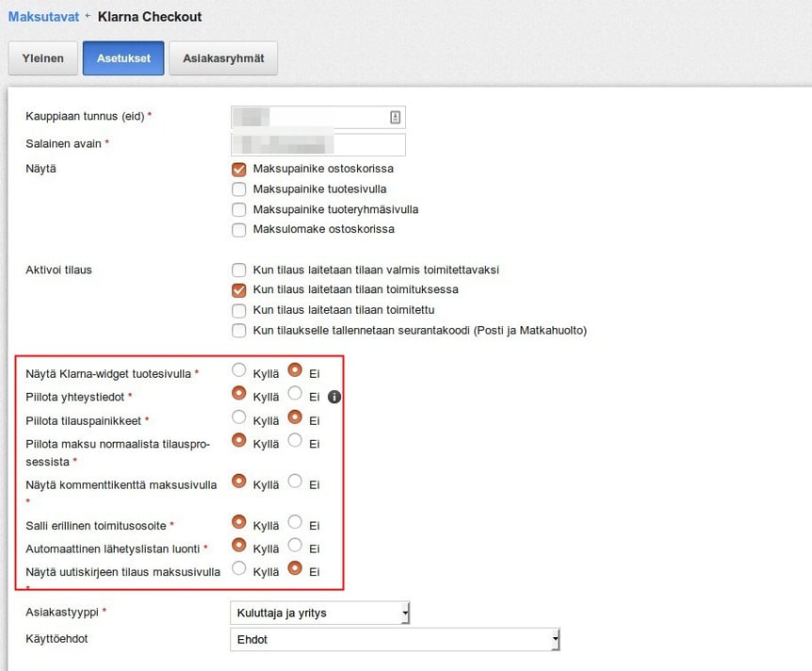Enable Maksupainike tuotesivulla checkbox
Screen dimensions: 812x671
[238, 189]
